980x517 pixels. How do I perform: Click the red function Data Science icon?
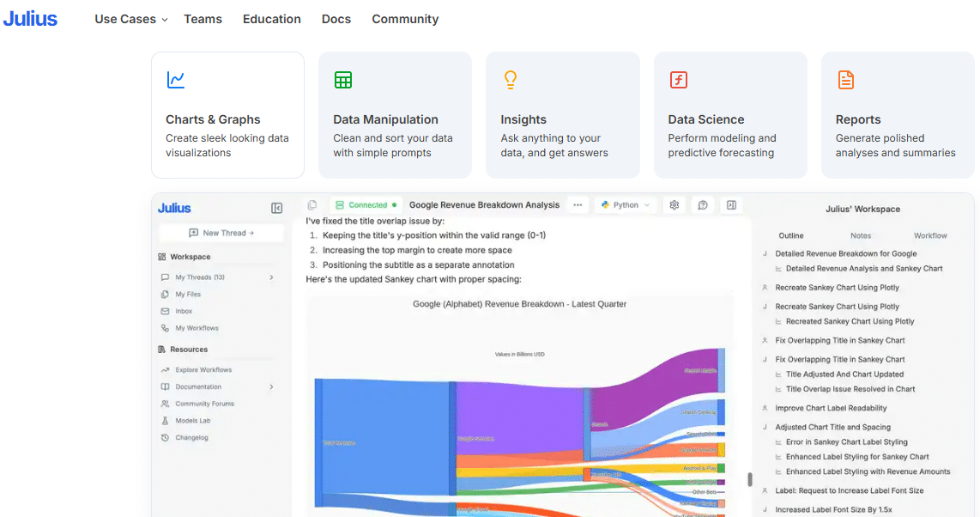pos(679,80)
